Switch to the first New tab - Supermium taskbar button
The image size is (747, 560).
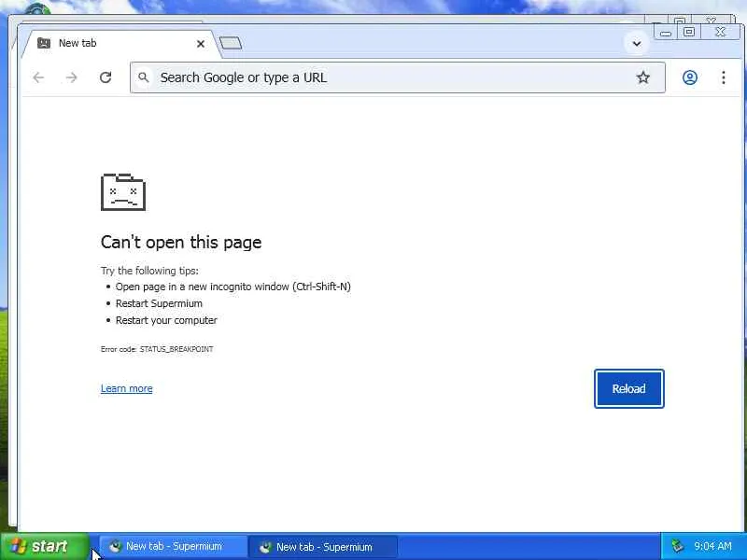[173, 547]
